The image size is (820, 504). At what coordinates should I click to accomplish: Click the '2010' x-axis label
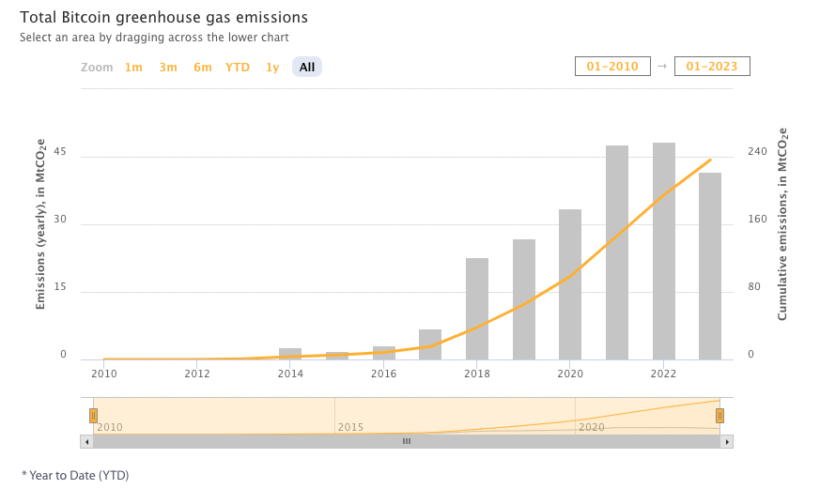click(104, 374)
